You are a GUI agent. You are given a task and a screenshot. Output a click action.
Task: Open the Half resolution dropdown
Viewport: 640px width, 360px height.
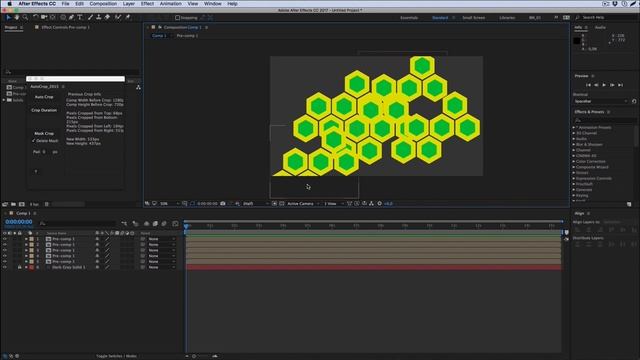click(256, 203)
